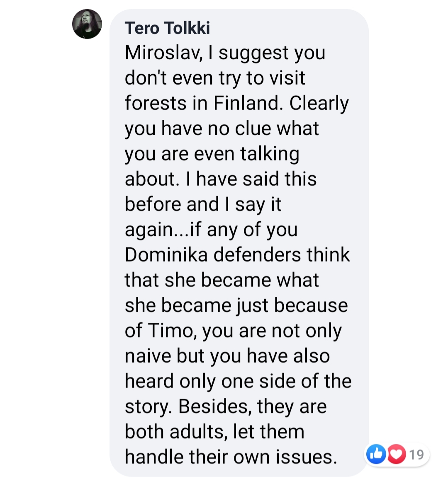This screenshot has width=448, height=477.
Task: Click the word "forests" in the comment
Action: click(156, 103)
